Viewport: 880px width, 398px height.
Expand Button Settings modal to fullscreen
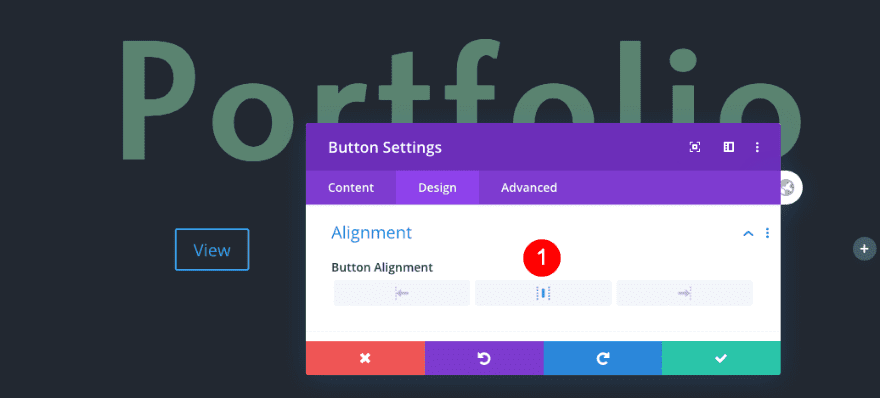(694, 147)
